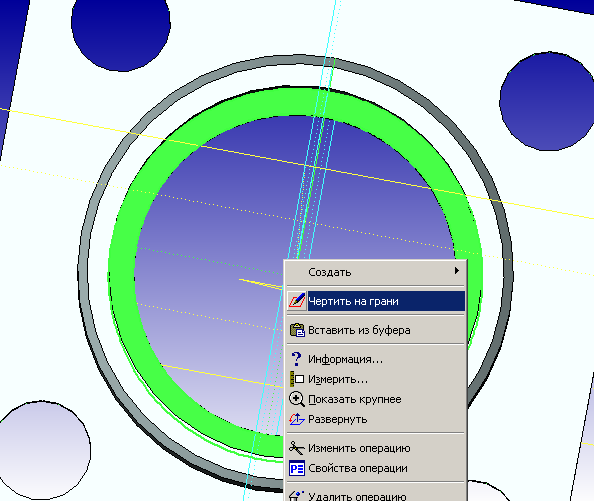Click the PE operation properties icon
This screenshot has height=501, width=594.
[x=297, y=468]
